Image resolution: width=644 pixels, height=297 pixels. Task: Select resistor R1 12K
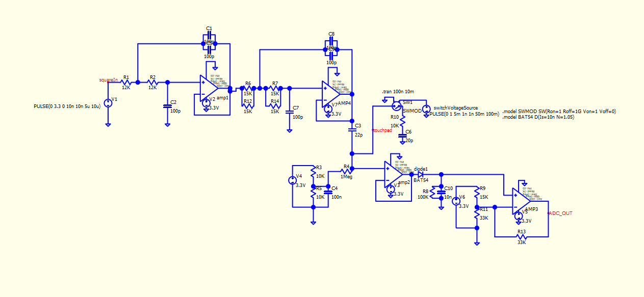pos(125,82)
